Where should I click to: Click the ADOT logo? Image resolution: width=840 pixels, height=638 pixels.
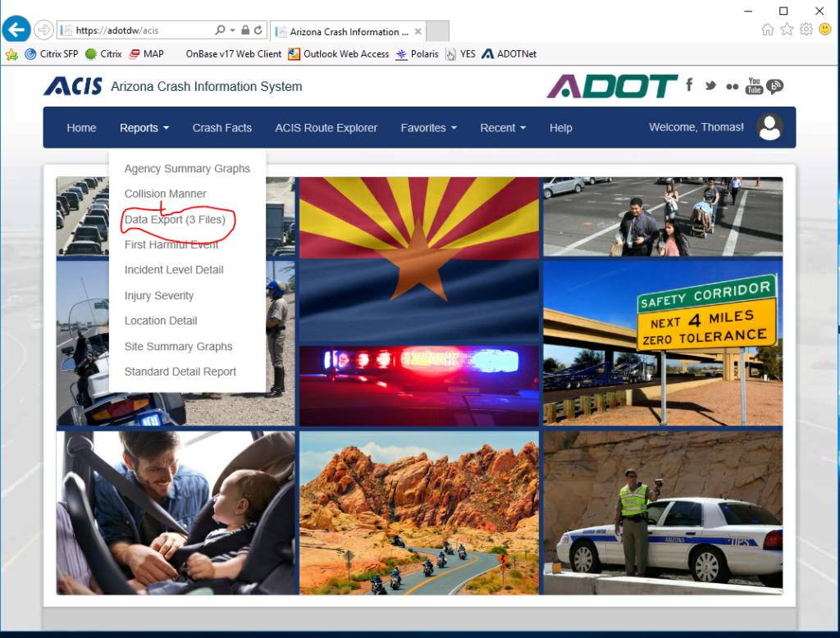click(x=611, y=86)
